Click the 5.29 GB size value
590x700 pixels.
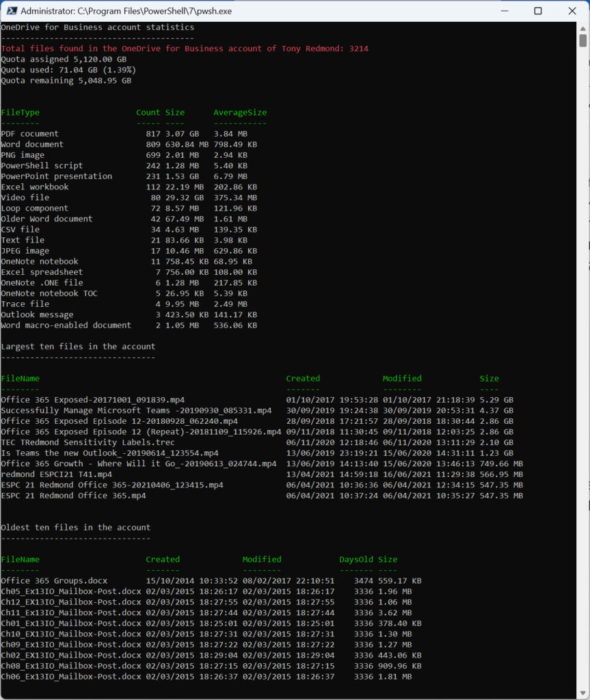(496, 400)
